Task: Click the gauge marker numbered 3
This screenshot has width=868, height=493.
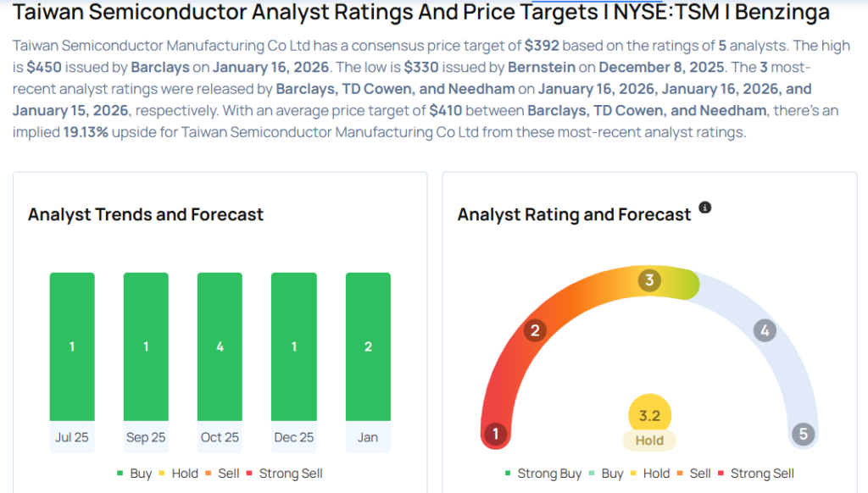Action: coord(649,280)
